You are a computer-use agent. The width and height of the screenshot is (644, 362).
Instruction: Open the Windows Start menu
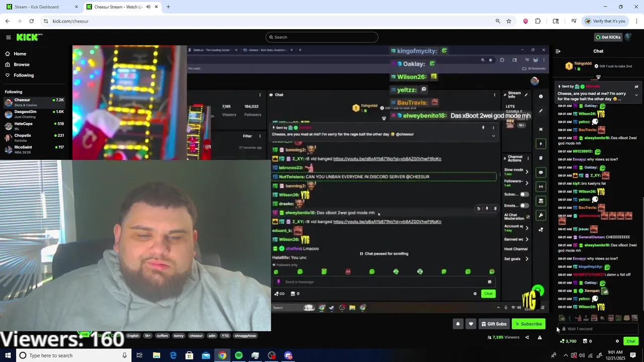8,355
